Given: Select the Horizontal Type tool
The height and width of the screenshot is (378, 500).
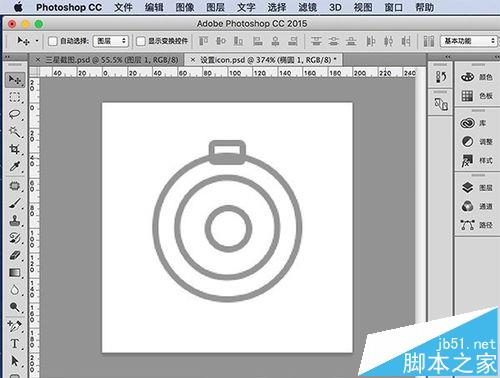Looking at the screenshot, I should click(15, 343).
